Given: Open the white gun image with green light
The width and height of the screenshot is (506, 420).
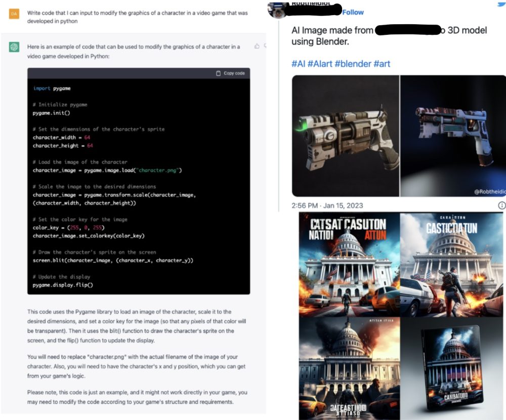Looking at the screenshot, I should coord(346,136).
